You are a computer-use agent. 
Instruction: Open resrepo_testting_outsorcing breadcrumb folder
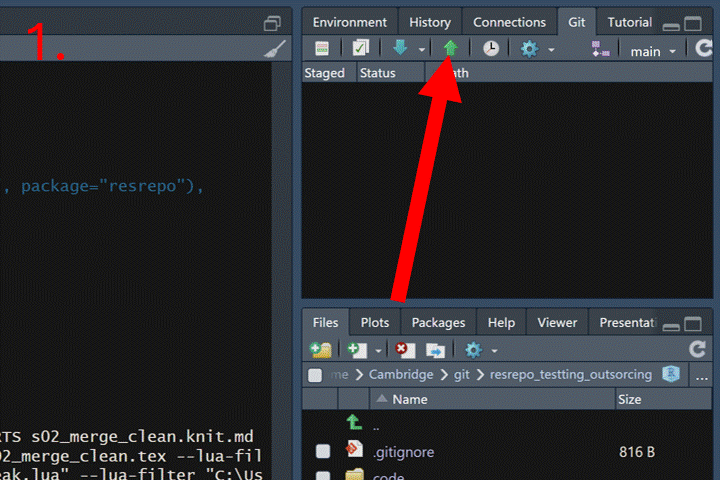coord(571,375)
